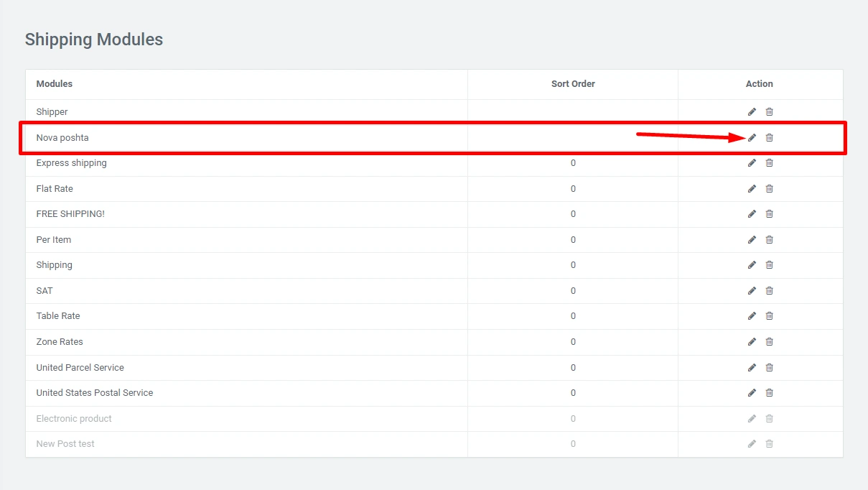Click the Nova poshta edit pencil icon
Screen dimensions: 868x490
(752, 137)
